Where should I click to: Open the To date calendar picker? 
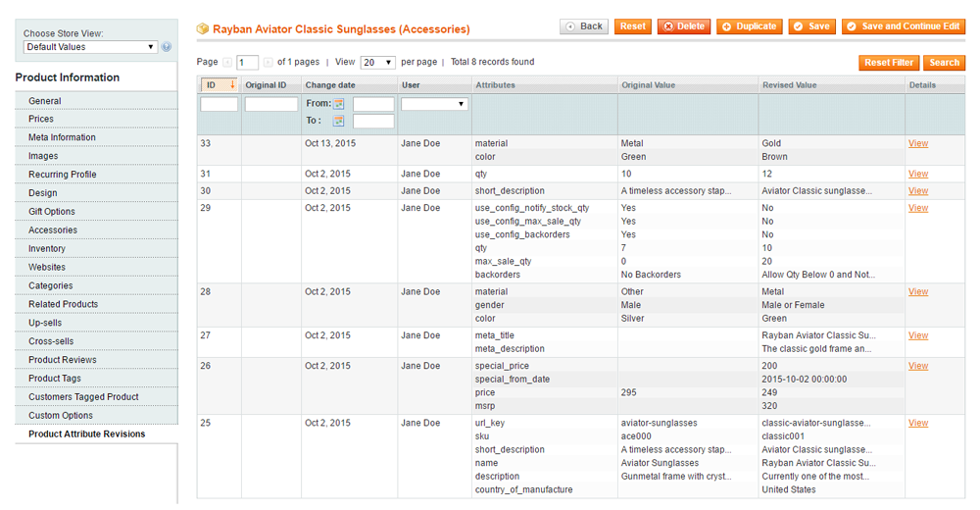coord(339,122)
